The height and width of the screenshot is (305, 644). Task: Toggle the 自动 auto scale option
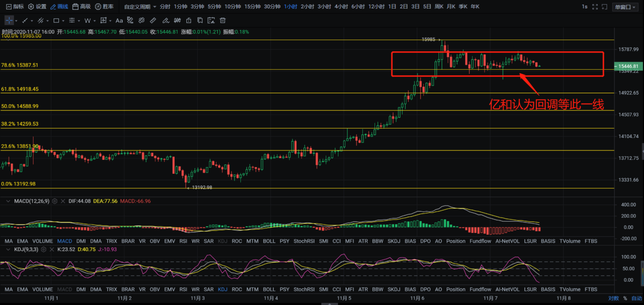tap(636, 298)
